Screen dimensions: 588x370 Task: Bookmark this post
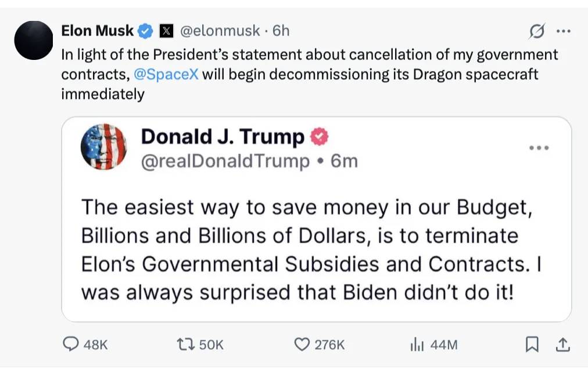531,345
